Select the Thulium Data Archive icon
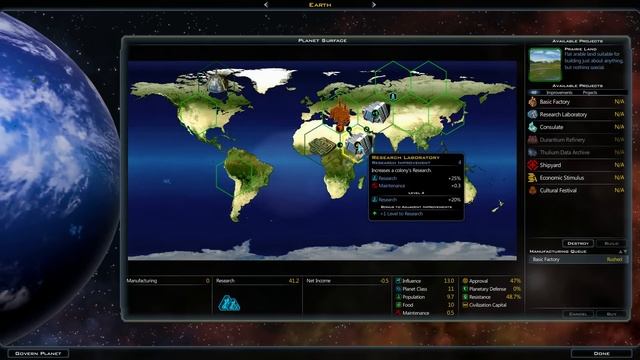640x360 pixels. tap(533, 152)
